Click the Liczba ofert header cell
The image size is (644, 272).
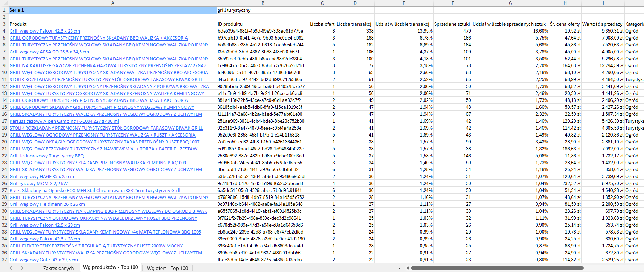[322, 24]
